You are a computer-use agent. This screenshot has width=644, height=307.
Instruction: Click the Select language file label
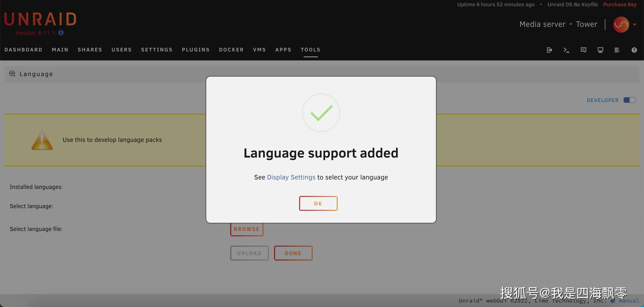[x=36, y=229]
